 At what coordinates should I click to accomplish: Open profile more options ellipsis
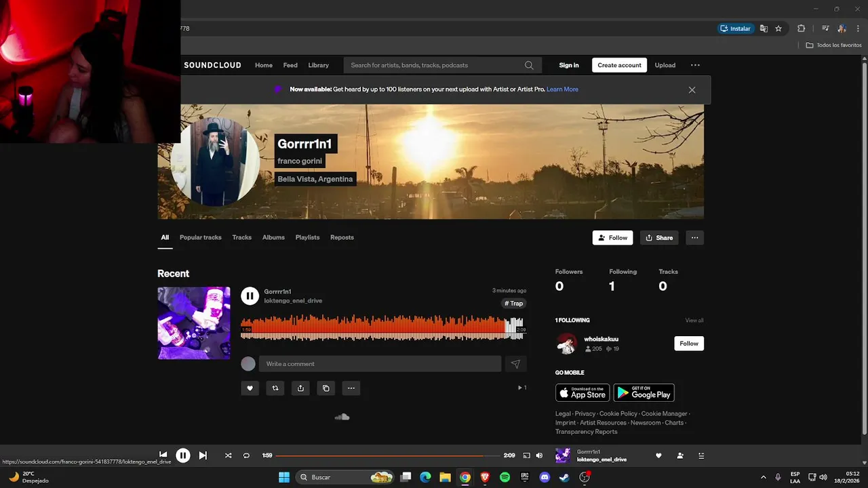click(694, 238)
